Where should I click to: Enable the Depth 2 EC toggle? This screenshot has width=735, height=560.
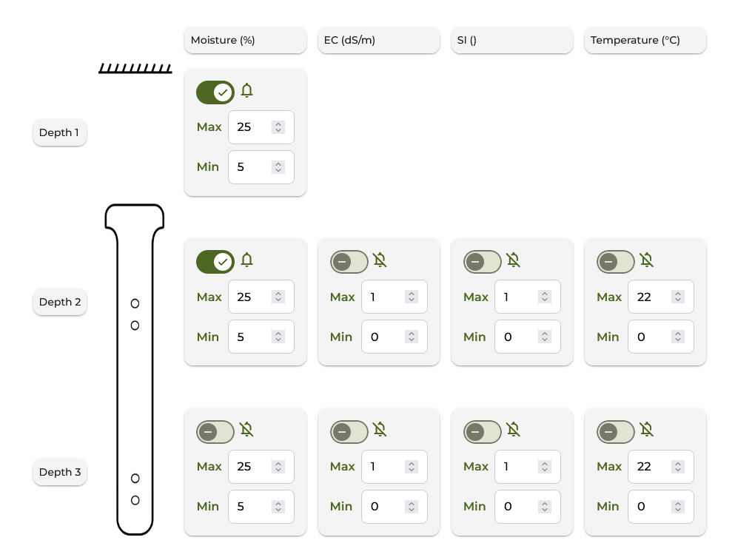click(x=349, y=262)
